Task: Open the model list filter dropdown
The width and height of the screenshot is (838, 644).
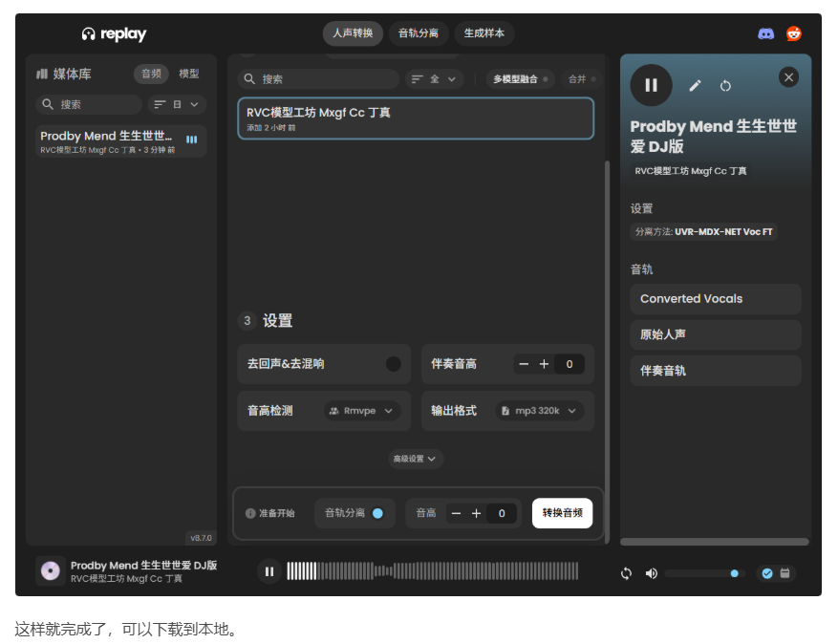Action: (x=434, y=79)
